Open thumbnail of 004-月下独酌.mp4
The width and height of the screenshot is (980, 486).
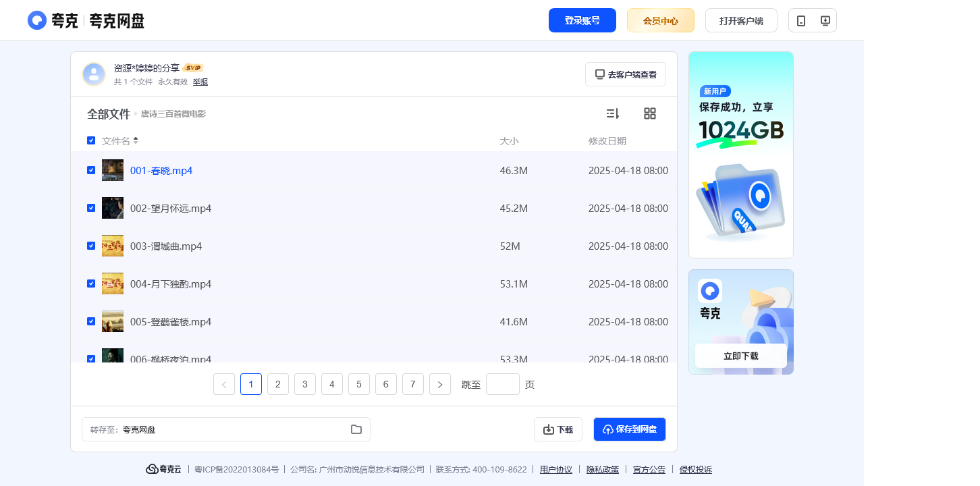coord(113,283)
